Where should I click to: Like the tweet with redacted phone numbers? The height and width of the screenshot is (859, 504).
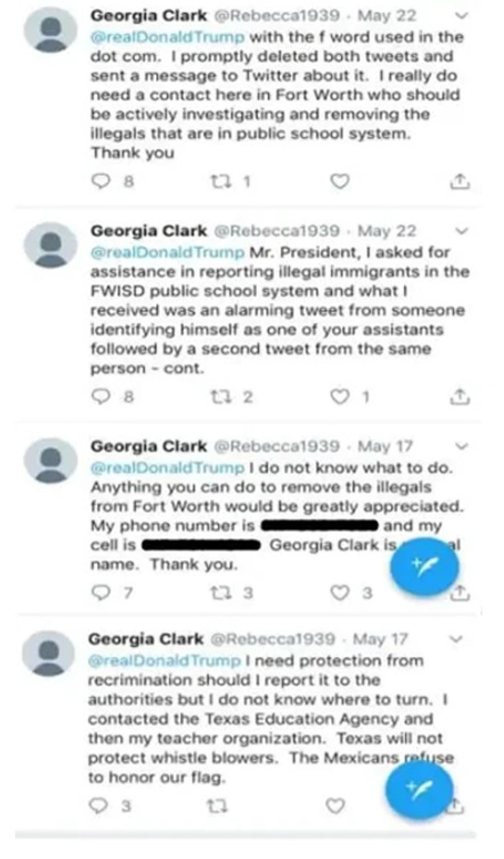pyautogui.click(x=339, y=593)
